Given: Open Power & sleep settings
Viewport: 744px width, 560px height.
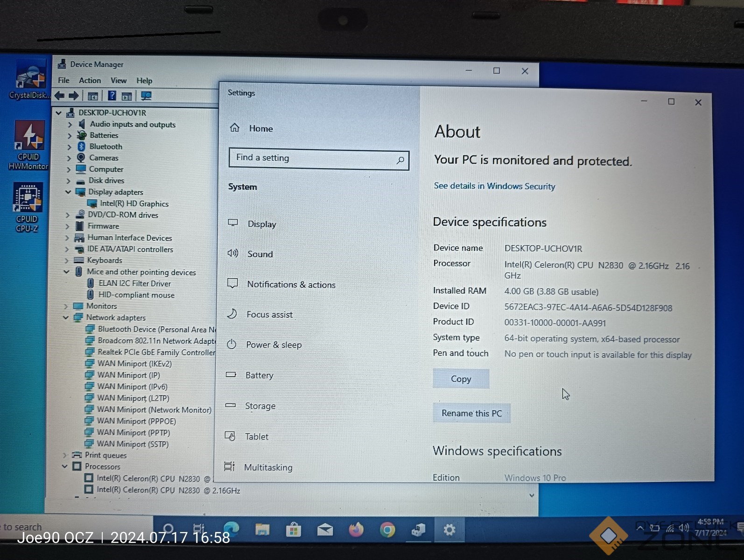Looking at the screenshot, I should coord(264,345).
